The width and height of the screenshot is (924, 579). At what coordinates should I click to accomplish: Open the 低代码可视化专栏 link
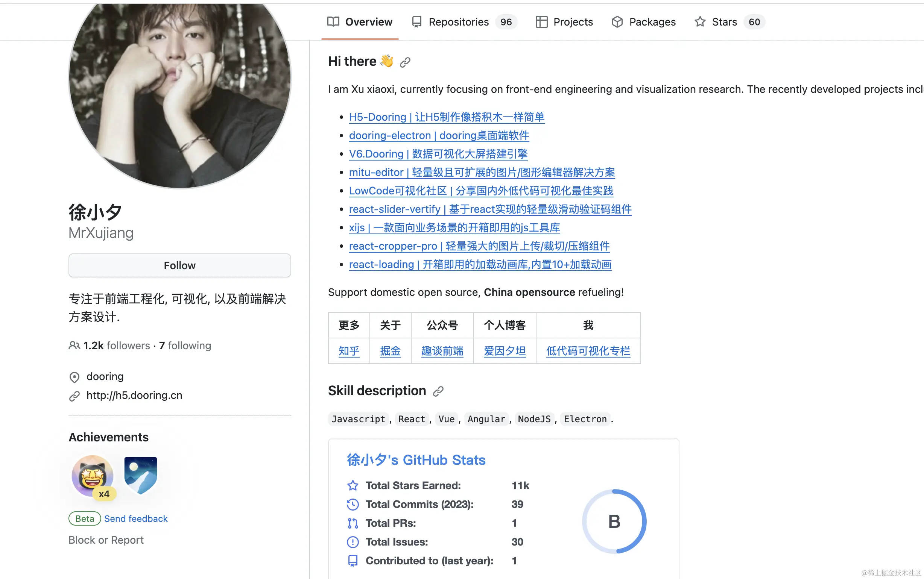click(x=588, y=351)
